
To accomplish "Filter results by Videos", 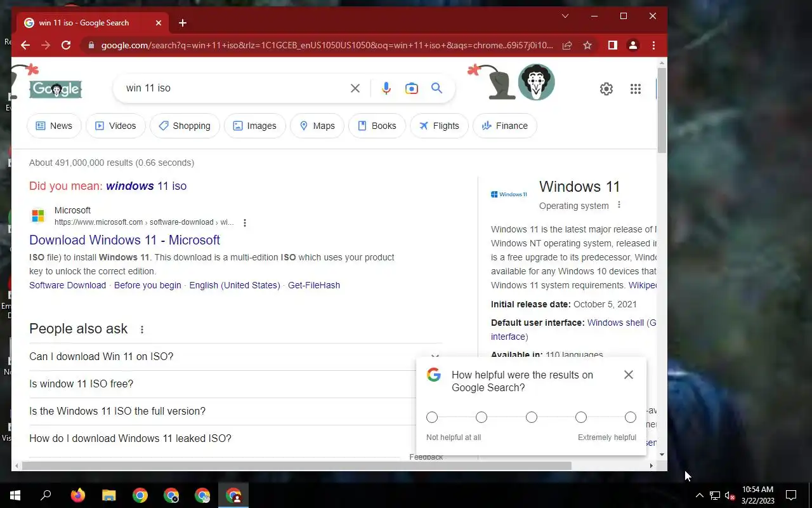I will (x=115, y=126).
